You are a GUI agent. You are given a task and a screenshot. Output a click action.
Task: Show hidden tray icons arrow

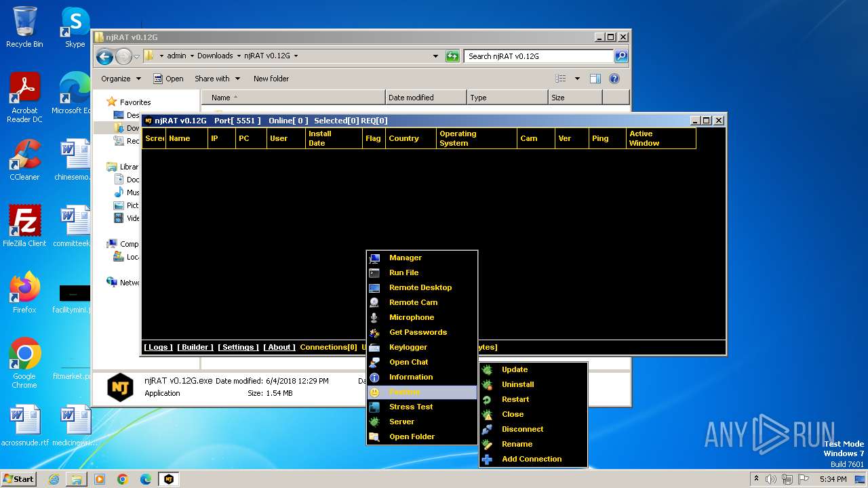pyautogui.click(x=756, y=479)
